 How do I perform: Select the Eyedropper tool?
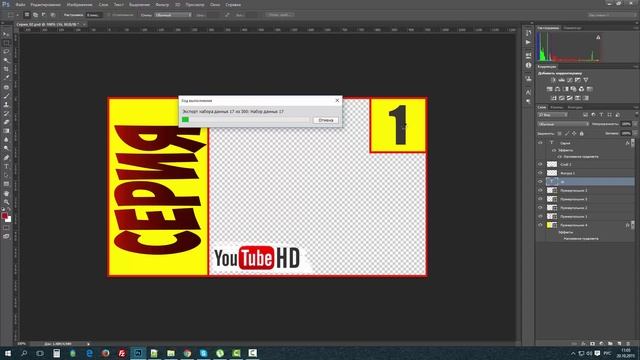click(6, 78)
